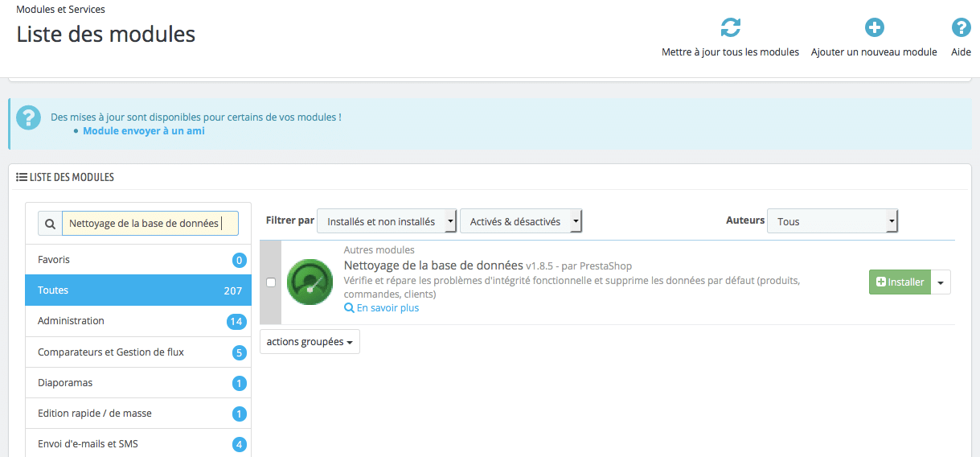
Task: Tick the checkbox for Nettoyage de la base module
Action: pyautogui.click(x=271, y=282)
